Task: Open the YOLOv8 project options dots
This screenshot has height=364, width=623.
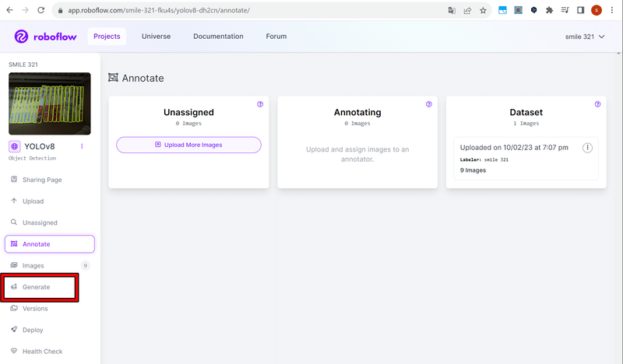Action: pyautogui.click(x=82, y=146)
